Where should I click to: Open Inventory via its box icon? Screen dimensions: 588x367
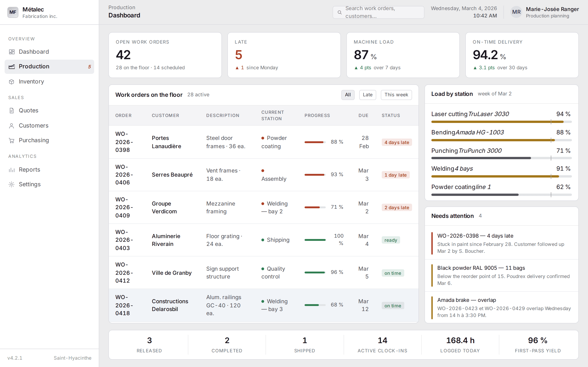12,82
